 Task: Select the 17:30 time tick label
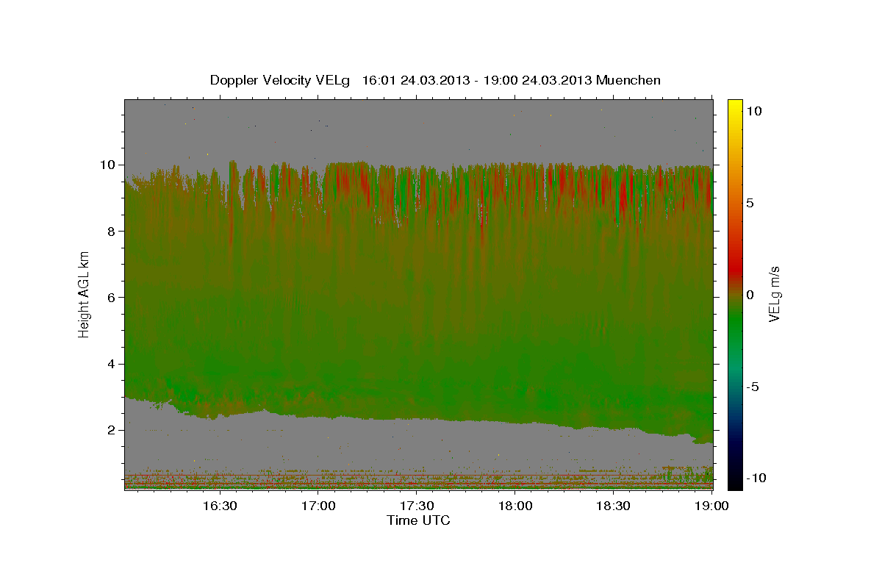(417, 506)
